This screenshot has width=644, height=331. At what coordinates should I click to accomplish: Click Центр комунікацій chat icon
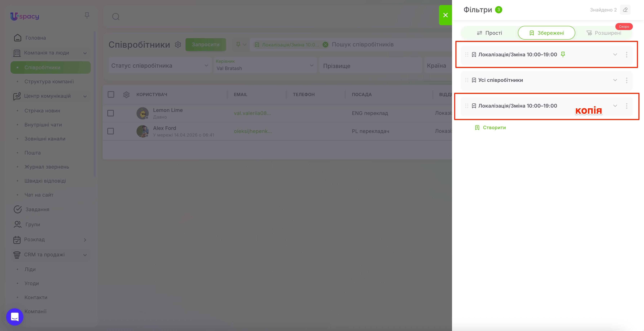17,96
